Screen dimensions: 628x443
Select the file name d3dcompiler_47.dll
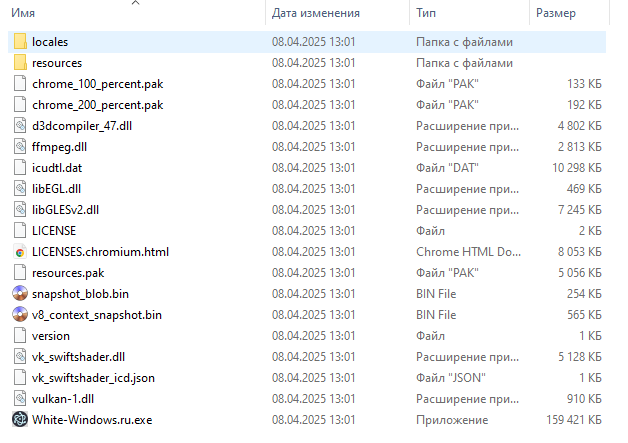coord(82,126)
